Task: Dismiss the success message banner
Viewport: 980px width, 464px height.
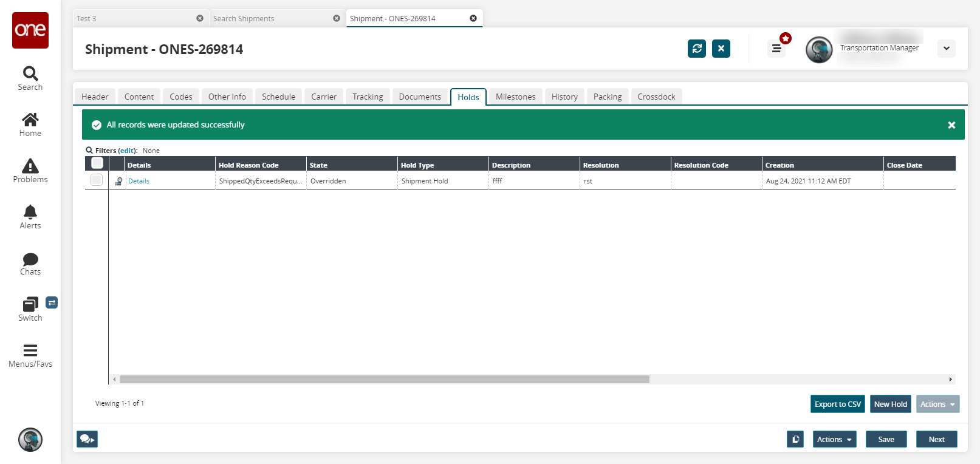Action: tap(951, 125)
